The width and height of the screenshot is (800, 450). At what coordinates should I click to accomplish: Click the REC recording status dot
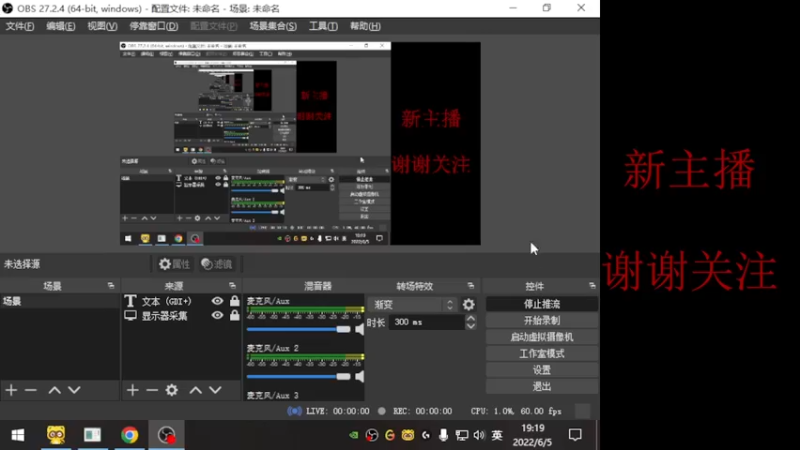click(x=382, y=411)
